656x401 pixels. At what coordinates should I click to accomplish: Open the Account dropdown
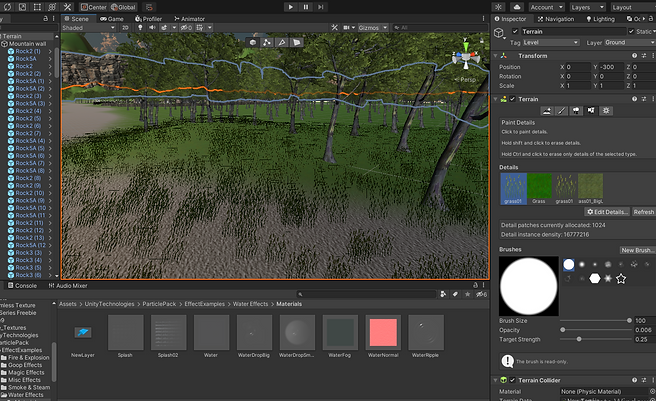click(x=546, y=7)
